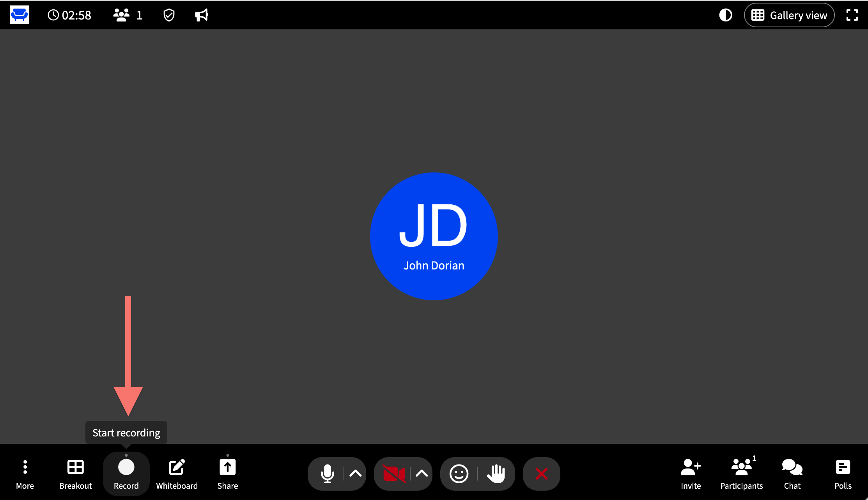Open the Whiteboard tool
Image resolution: width=868 pixels, height=500 pixels.
[x=177, y=473]
